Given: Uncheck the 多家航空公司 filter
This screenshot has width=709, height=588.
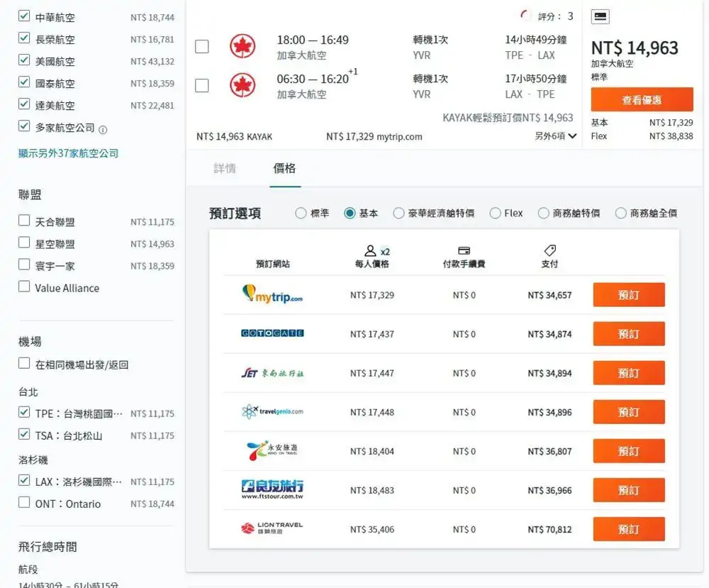Looking at the screenshot, I should pyautogui.click(x=24, y=126).
